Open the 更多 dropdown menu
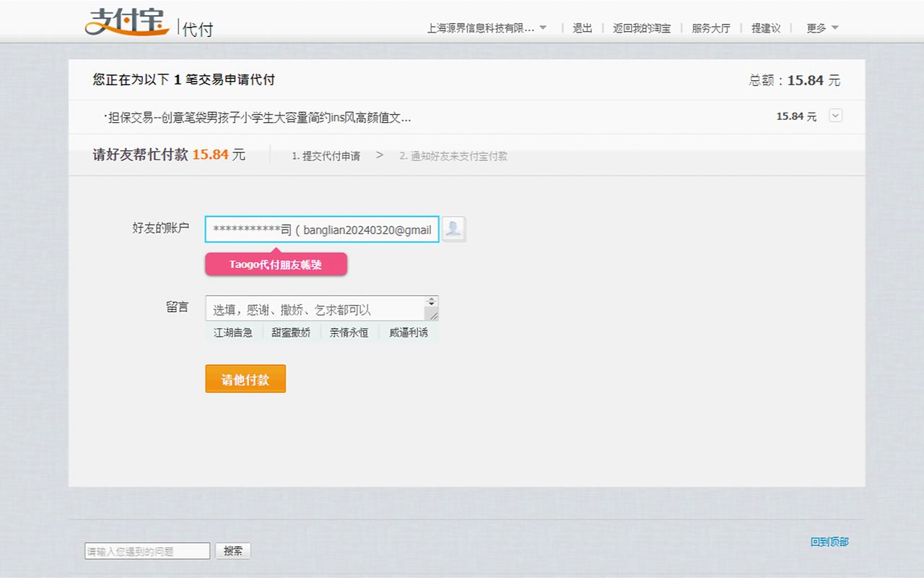Viewport: 924px width, 578px height. [822, 28]
